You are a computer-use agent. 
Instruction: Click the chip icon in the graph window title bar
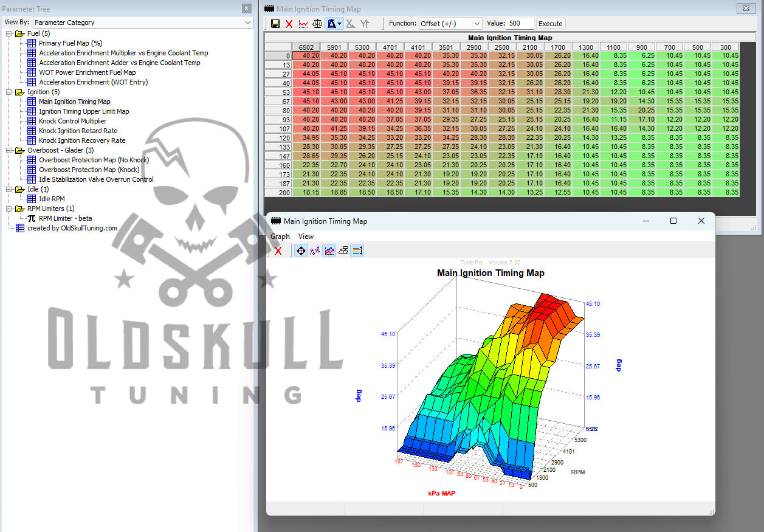[276, 221]
